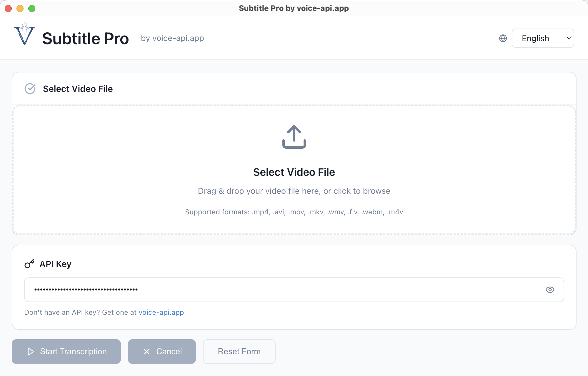Open the voice-api.app link

coord(161,312)
